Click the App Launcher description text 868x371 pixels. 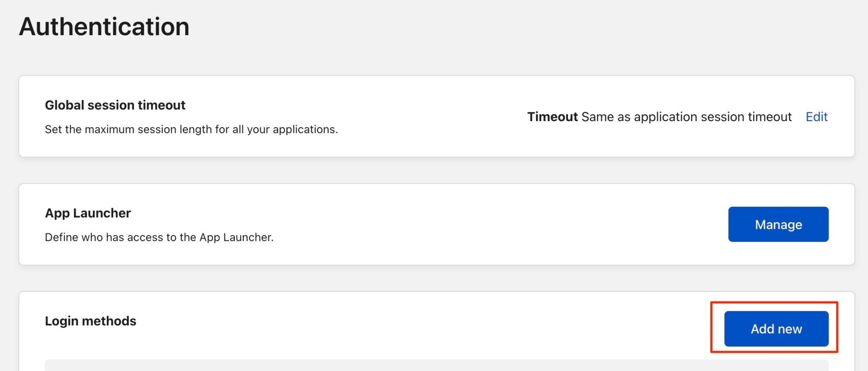click(159, 237)
